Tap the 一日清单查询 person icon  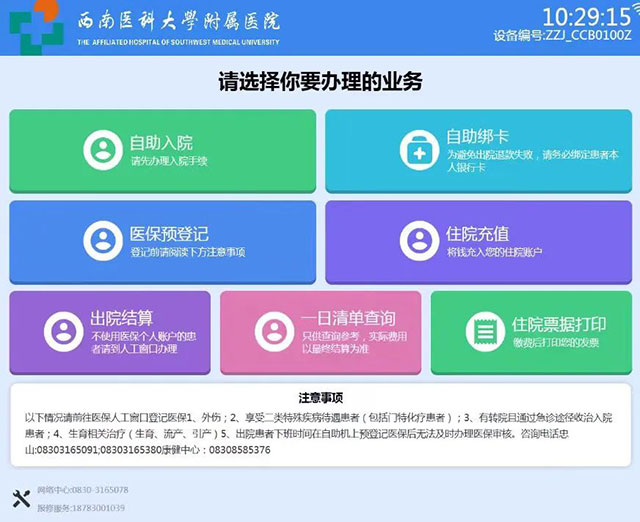pos(274,331)
